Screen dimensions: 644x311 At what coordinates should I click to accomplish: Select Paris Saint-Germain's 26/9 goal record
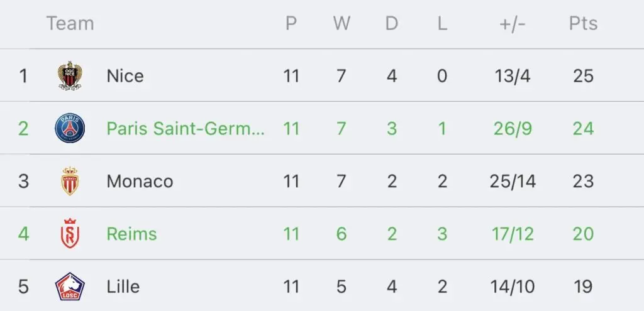513,128
